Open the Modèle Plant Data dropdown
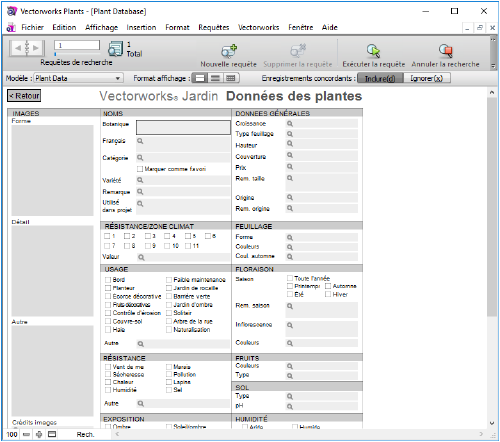The image size is (500, 442). (79, 78)
